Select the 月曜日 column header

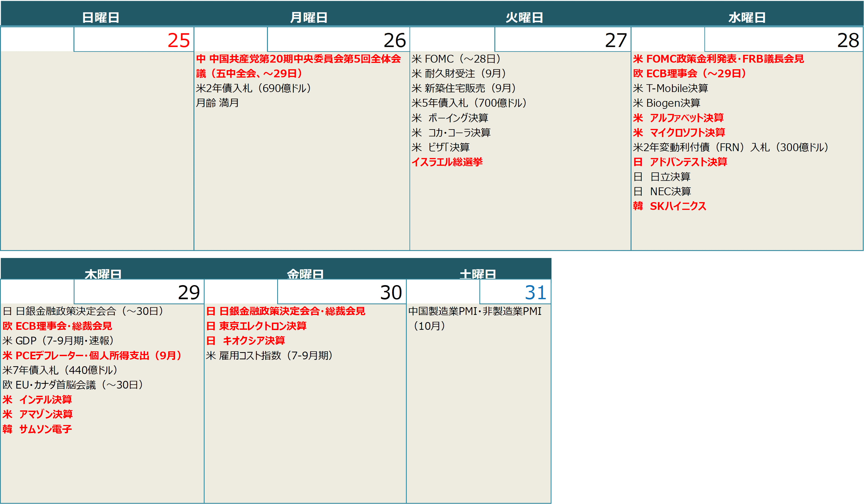click(x=309, y=18)
